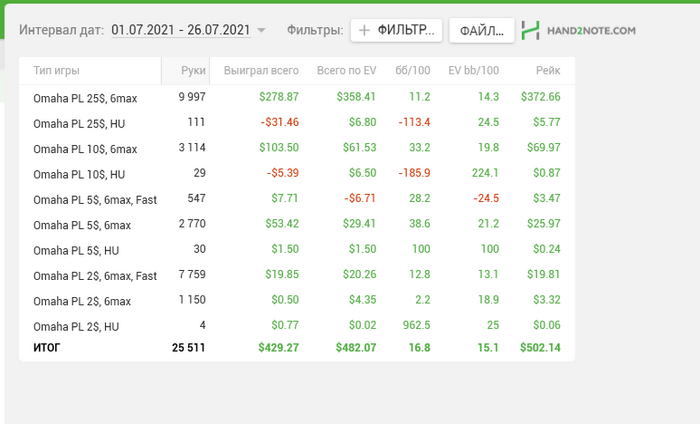Click EV value $61.53
Screen dimensions: 700x424
[359, 148]
